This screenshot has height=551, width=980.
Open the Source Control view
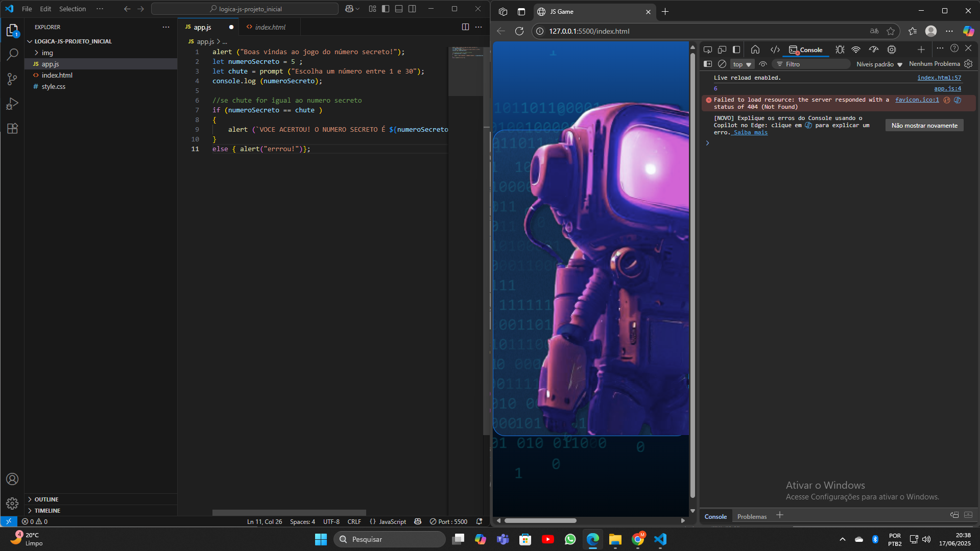12,79
